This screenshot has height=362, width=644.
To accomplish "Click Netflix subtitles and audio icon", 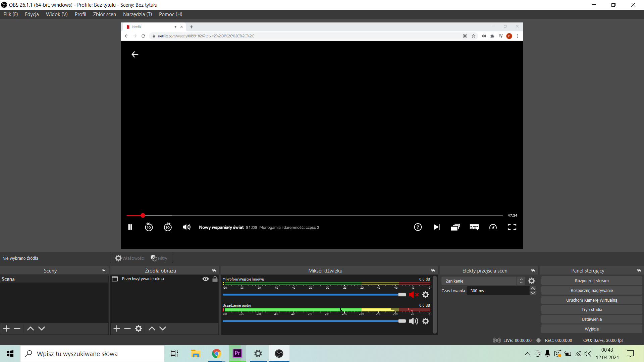I will pyautogui.click(x=474, y=227).
